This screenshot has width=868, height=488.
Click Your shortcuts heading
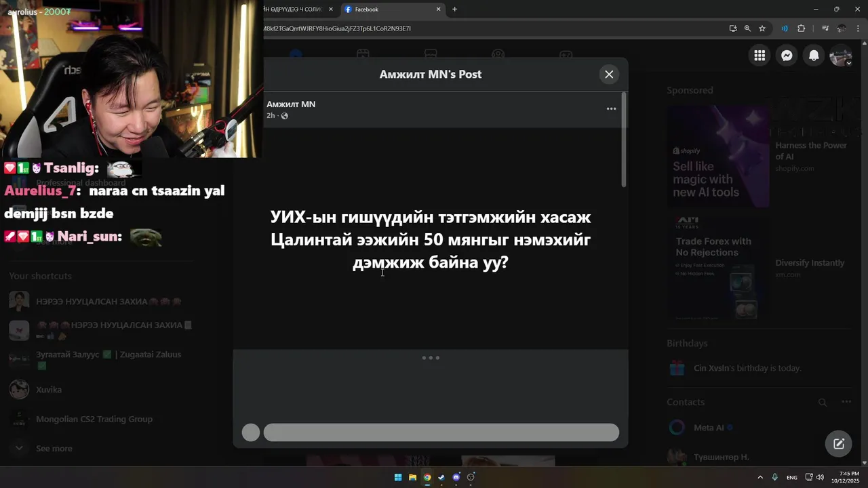click(x=40, y=276)
